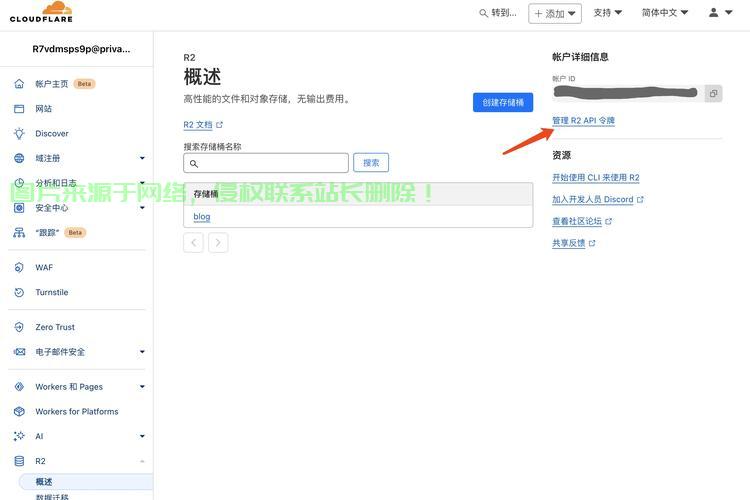Open WAF sidebar item
The height and width of the screenshot is (500, 750).
click(x=44, y=267)
